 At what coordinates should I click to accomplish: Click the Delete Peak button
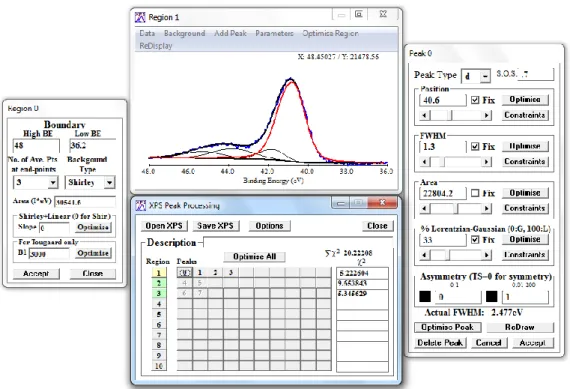tap(440, 343)
